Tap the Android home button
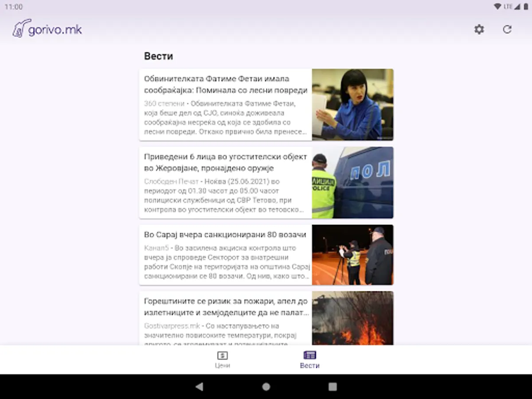532x399 pixels. click(x=266, y=387)
